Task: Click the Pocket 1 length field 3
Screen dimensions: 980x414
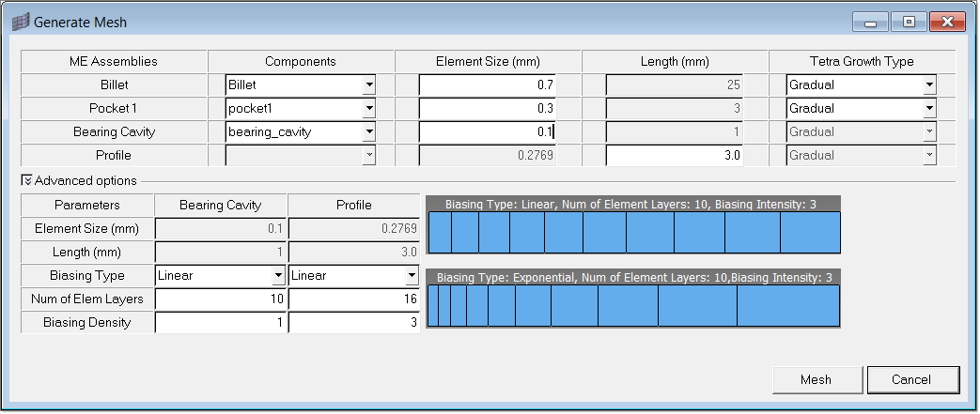Action: pos(675,109)
